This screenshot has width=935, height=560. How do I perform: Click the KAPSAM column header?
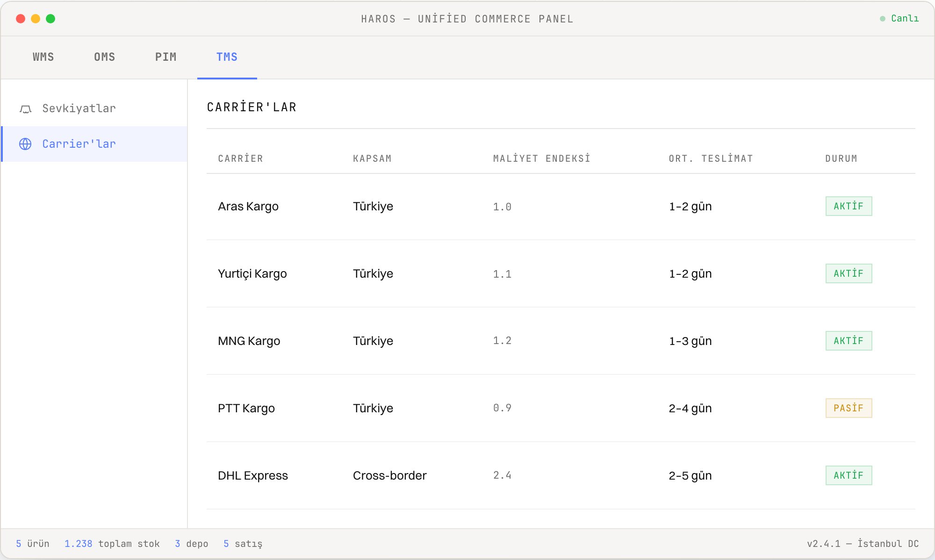click(373, 158)
